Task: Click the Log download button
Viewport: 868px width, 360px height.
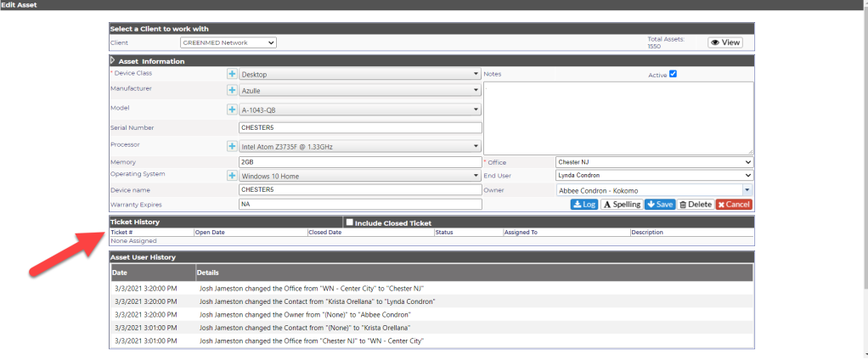Action: point(584,205)
